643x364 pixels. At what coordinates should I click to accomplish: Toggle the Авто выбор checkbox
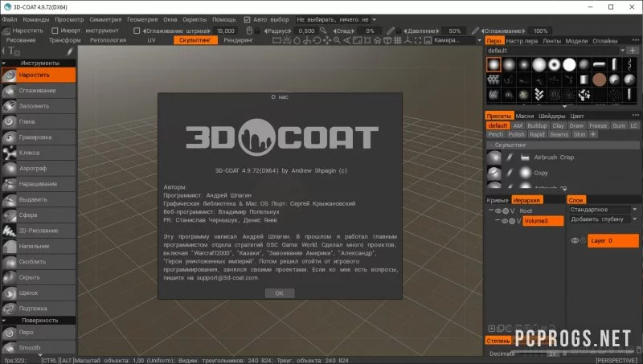[247, 19]
